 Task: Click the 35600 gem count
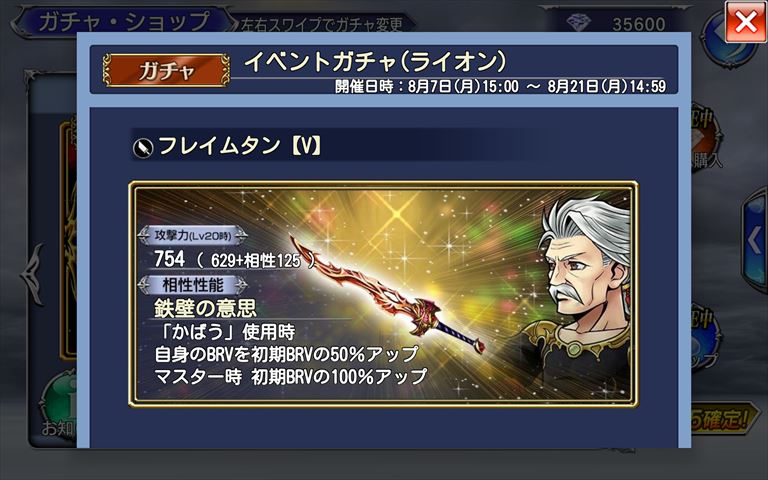(x=639, y=24)
